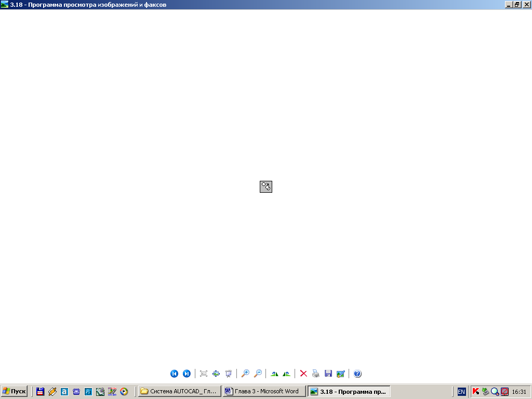Launch the telephone quick launch icon

tap(76, 392)
